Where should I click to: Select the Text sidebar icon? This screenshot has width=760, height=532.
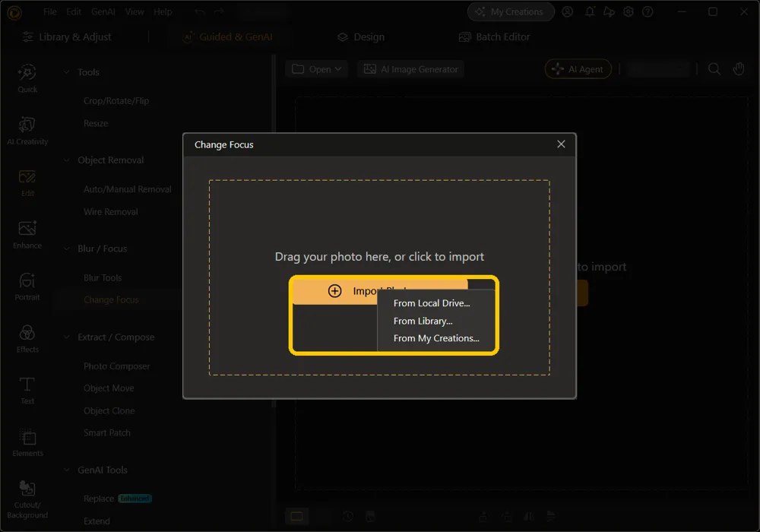tap(27, 391)
